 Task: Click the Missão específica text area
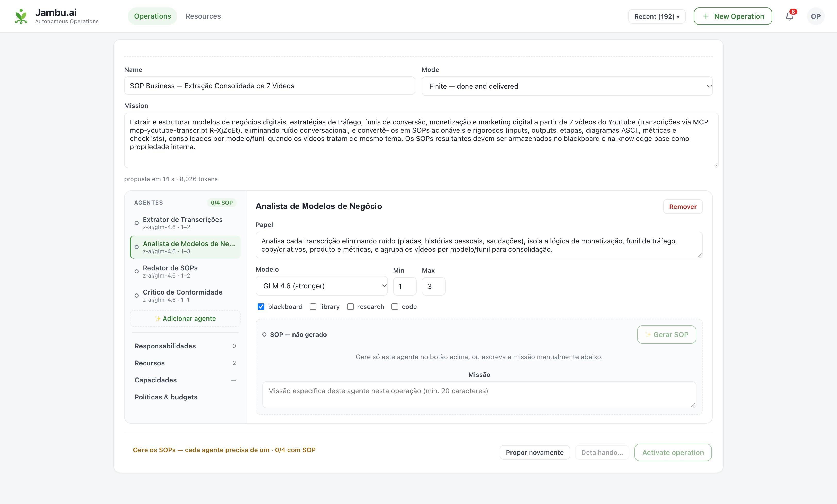[x=479, y=395]
